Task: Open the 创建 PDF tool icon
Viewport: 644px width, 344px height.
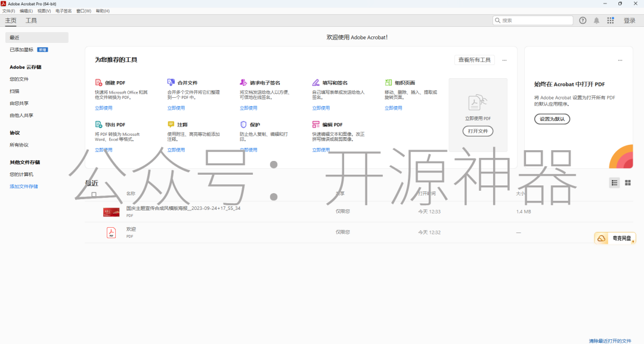Action: pos(98,82)
